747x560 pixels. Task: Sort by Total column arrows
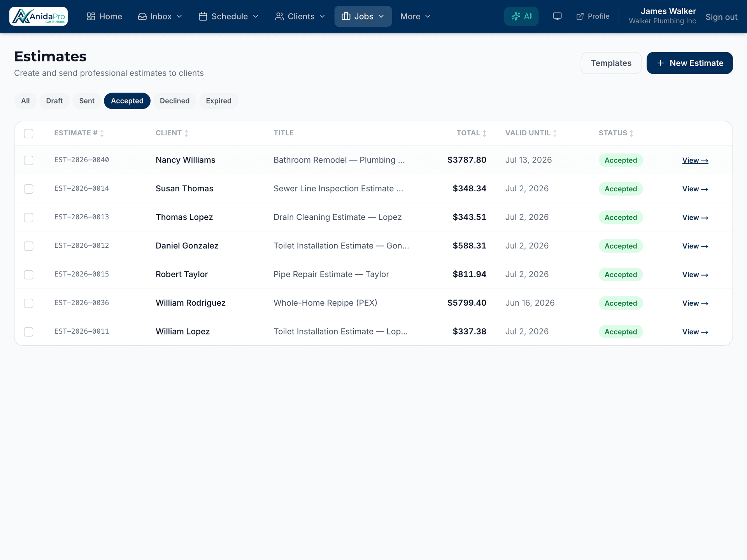coord(484,133)
